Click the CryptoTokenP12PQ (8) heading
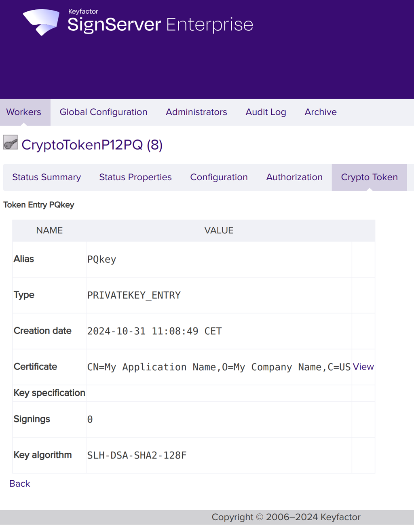This screenshot has width=414, height=532. coord(92,145)
